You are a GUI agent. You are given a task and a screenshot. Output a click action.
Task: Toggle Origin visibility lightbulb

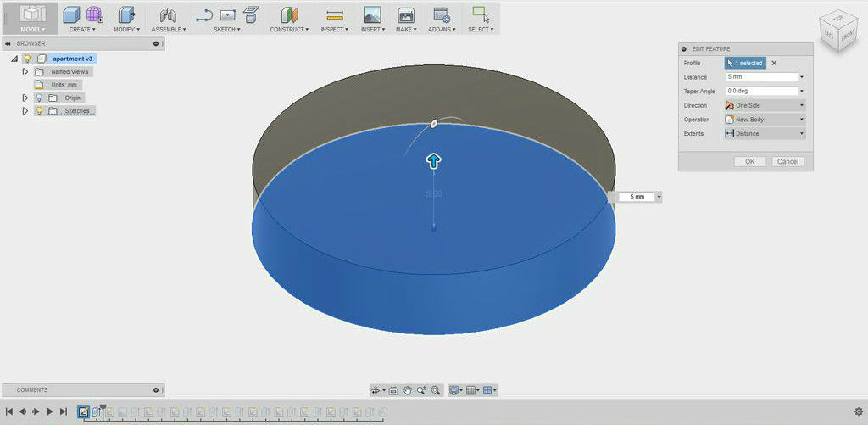pyautogui.click(x=39, y=98)
